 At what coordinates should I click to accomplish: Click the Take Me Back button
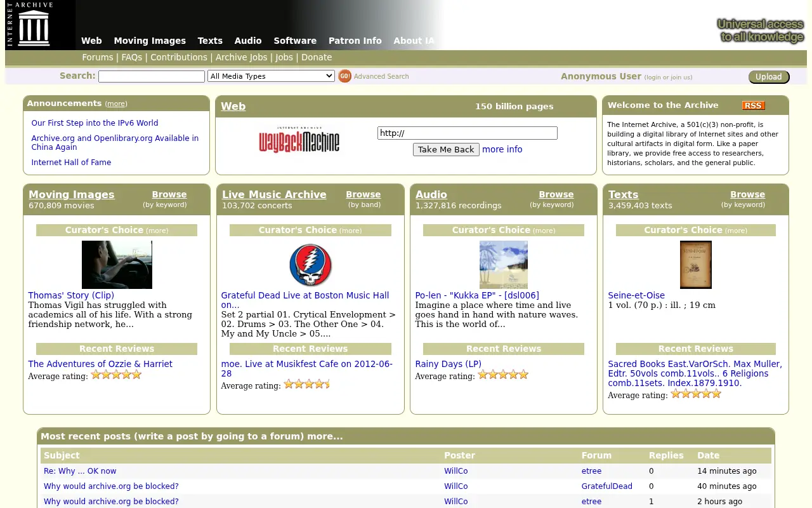point(446,149)
